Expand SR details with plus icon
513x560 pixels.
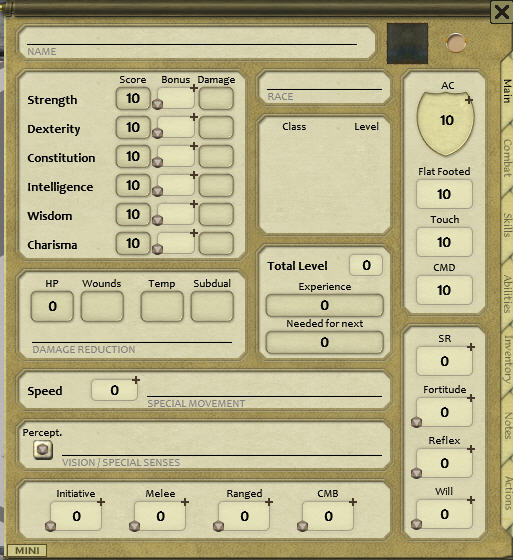click(x=471, y=347)
